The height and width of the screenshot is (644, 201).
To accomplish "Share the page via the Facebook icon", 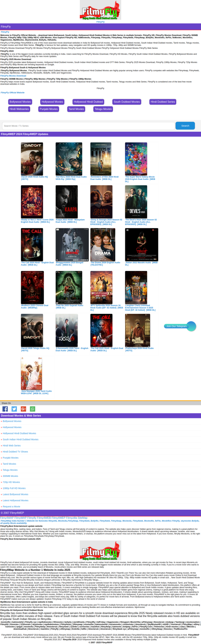I will (5, 409).
